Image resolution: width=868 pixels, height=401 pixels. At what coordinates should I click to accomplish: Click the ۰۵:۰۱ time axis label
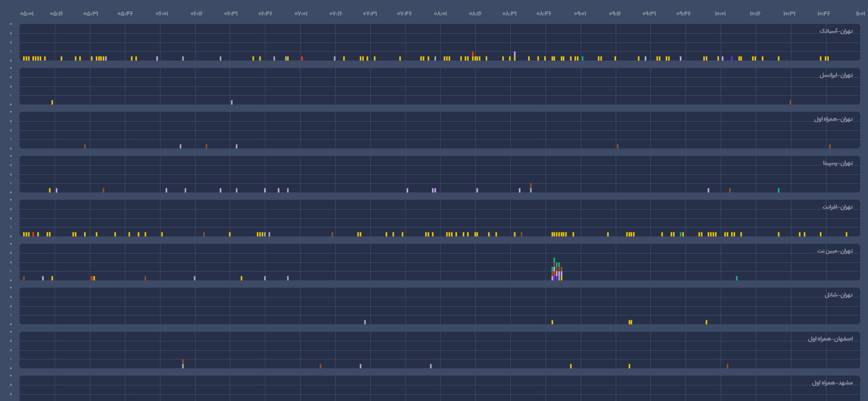[x=27, y=14]
